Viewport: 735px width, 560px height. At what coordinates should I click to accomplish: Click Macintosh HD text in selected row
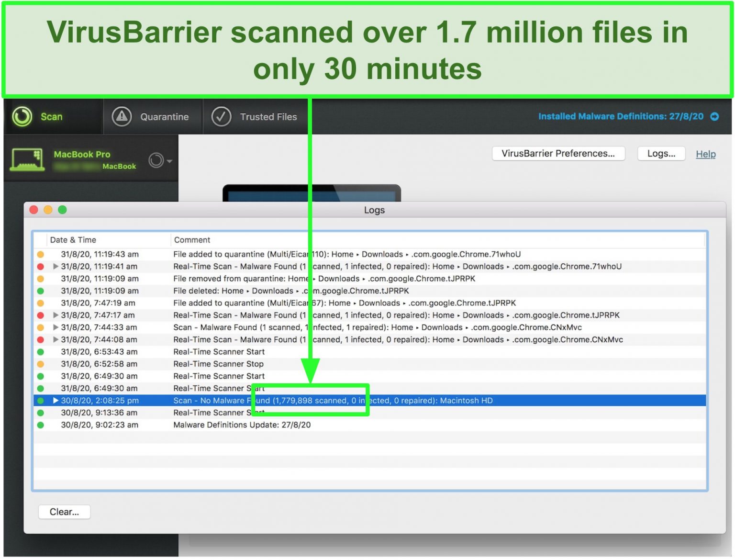tap(466, 401)
